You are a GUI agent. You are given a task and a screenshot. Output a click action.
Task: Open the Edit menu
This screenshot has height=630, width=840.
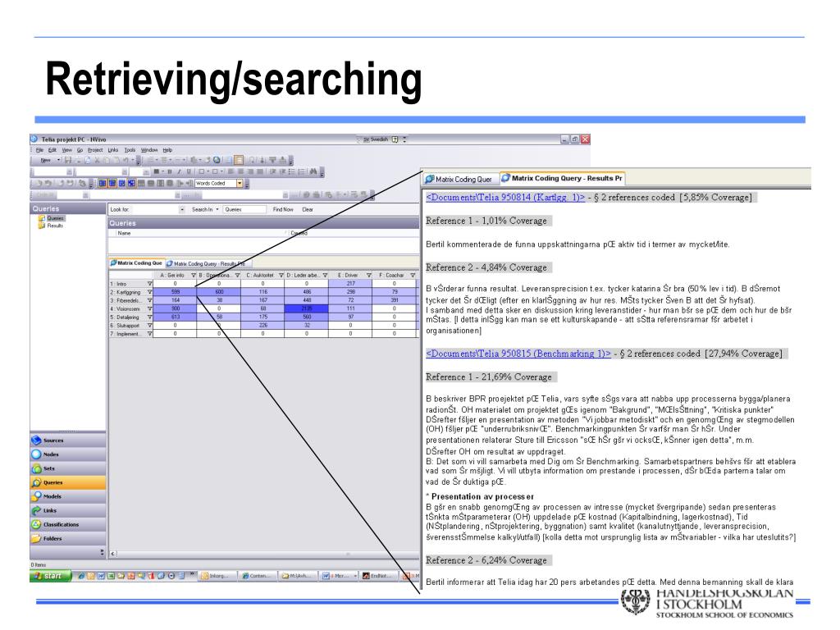tap(52, 150)
